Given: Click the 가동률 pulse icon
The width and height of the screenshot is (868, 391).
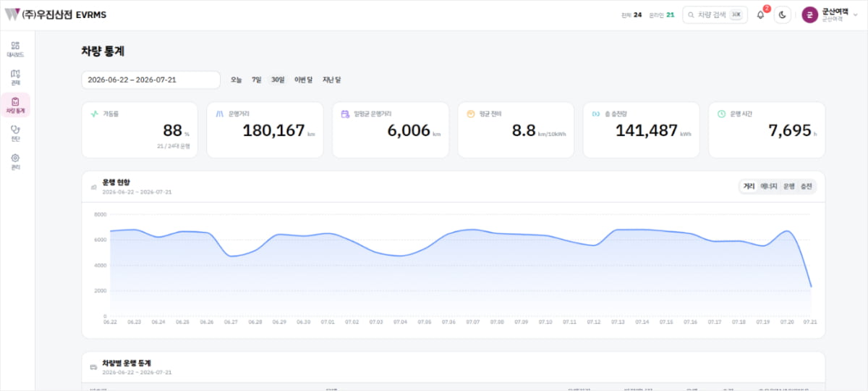Looking at the screenshot, I should point(94,114).
